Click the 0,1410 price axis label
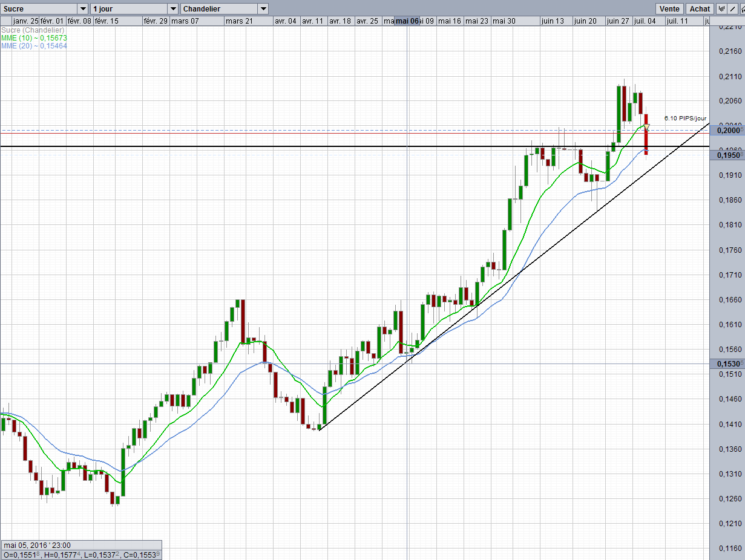The width and height of the screenshot is (745, 560). 729,424
